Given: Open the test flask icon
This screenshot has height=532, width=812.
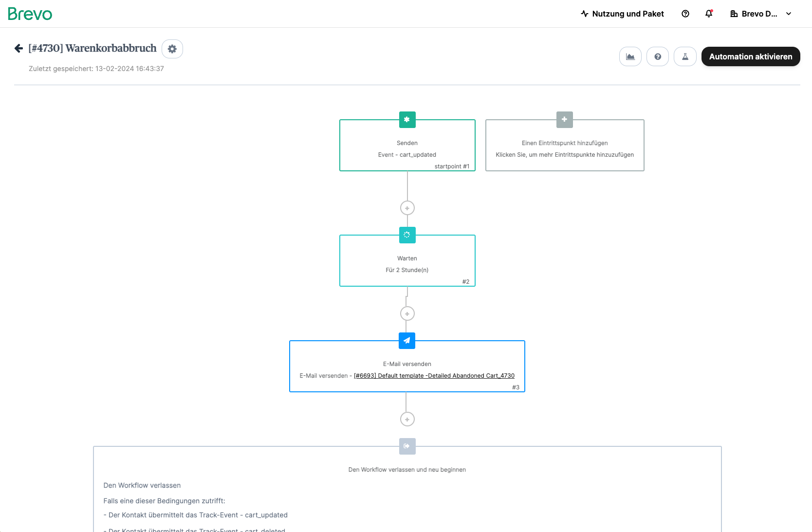Looking at the screenshot, I should [685, 56].
